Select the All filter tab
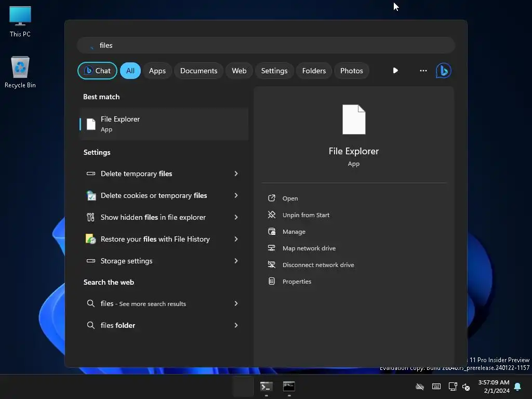The height and width of the screenshot is (399, 532). 130,71
